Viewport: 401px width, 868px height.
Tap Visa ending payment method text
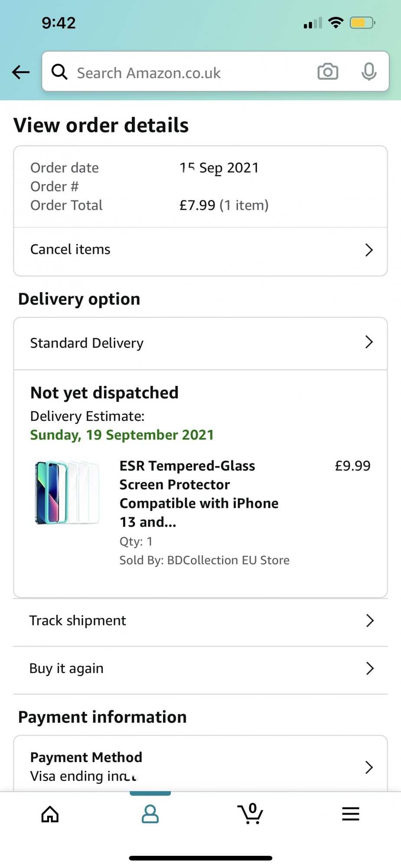pyautogui.click(x=83, y=776)
